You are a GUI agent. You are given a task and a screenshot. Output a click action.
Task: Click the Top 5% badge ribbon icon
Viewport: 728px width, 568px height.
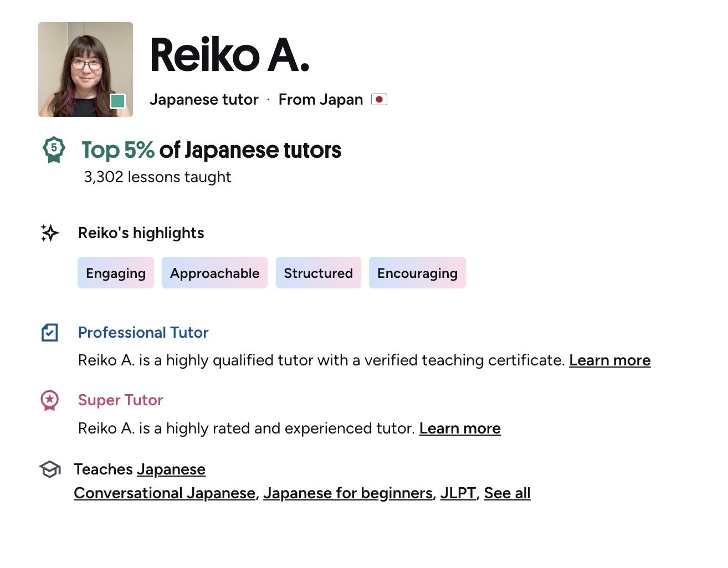pos(54,149)
